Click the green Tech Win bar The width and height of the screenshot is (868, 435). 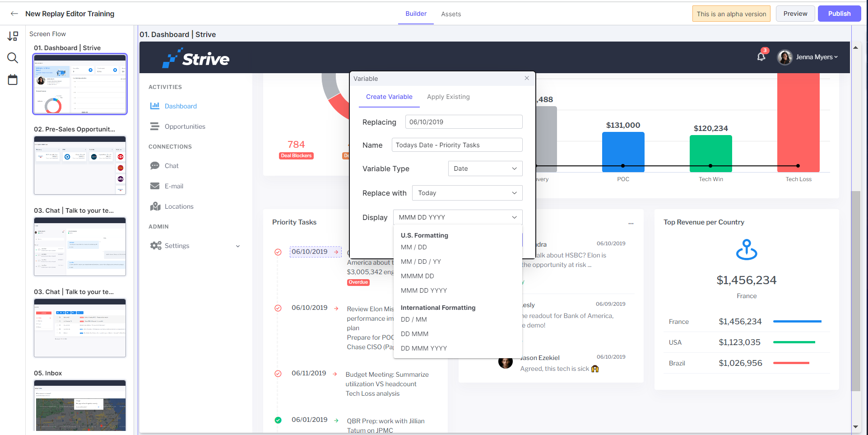(710, 154)
